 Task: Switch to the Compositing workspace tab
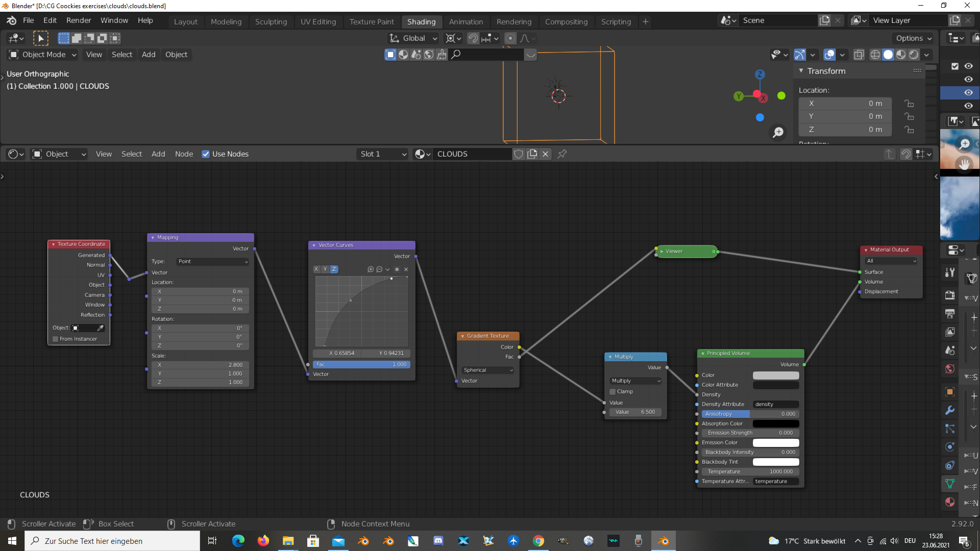click(566, 21)
